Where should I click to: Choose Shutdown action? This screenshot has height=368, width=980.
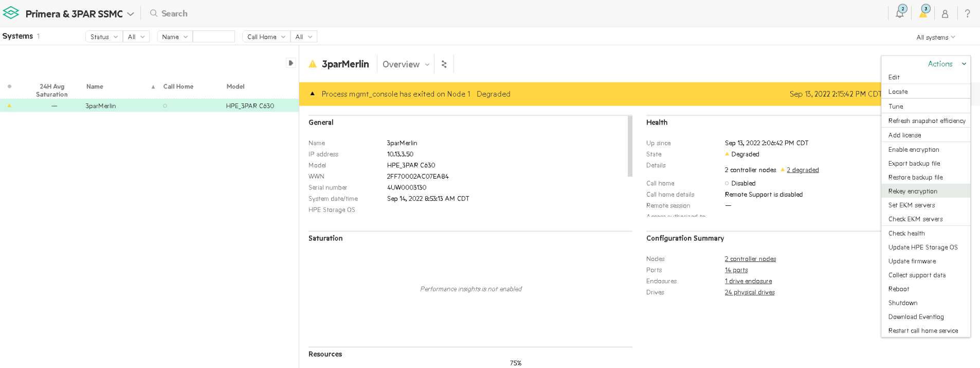[925, 303]
